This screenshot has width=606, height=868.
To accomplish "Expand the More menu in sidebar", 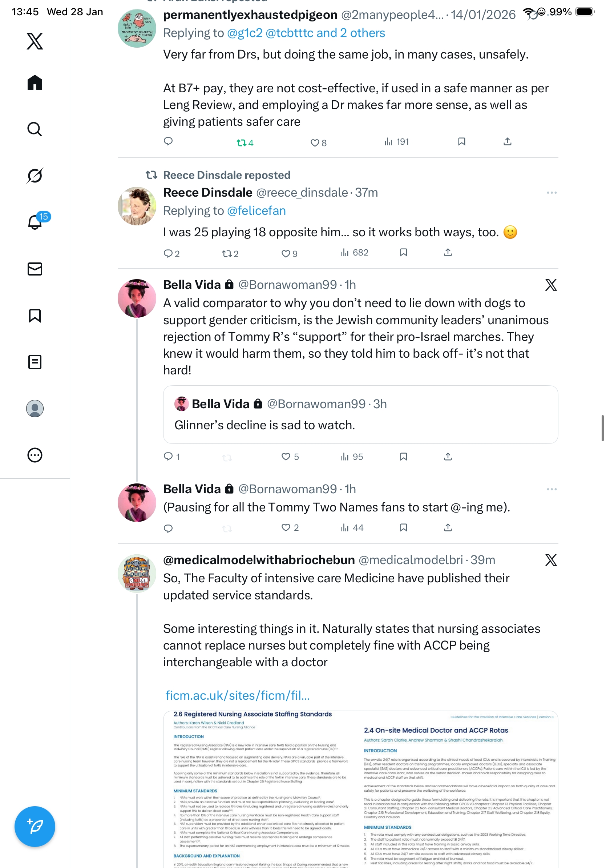I will (35, 455).
